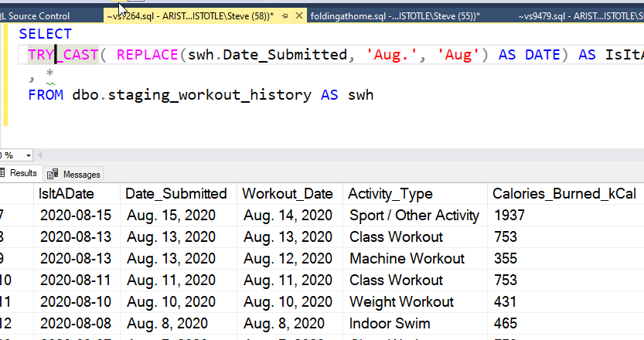Select the Activity_Type column header
This screenshot has height=340, width=644.
point(390,194)
